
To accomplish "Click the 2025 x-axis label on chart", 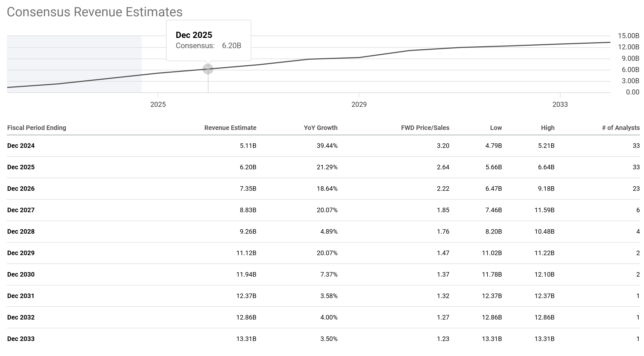I will [x=158, y=104].
